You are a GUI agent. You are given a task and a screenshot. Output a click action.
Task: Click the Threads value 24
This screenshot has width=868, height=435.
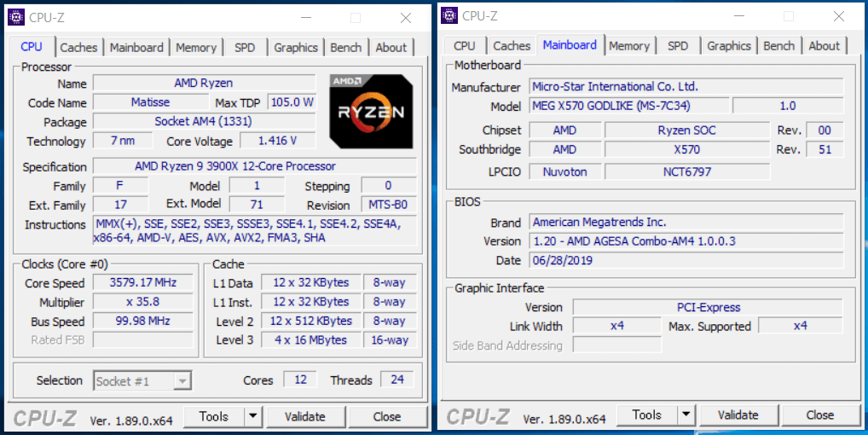point(397,380)
